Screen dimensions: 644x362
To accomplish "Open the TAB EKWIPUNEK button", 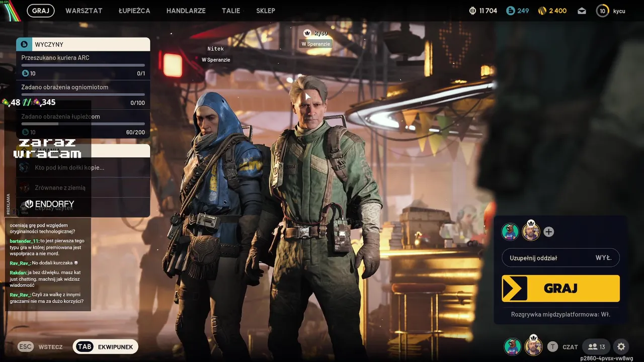I will point(106,347).
